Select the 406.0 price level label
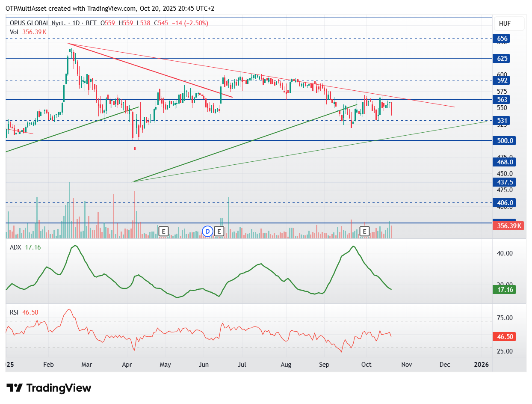 click(504, 202)
